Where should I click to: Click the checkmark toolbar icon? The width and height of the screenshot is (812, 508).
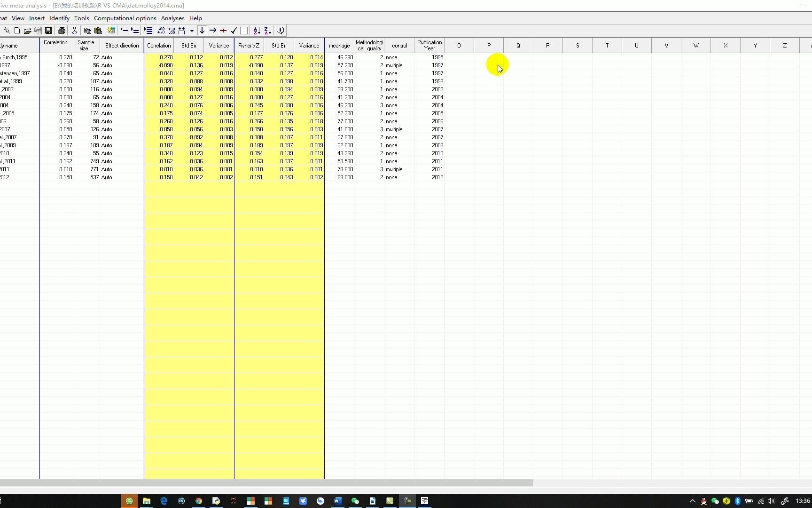click(234, 31)
